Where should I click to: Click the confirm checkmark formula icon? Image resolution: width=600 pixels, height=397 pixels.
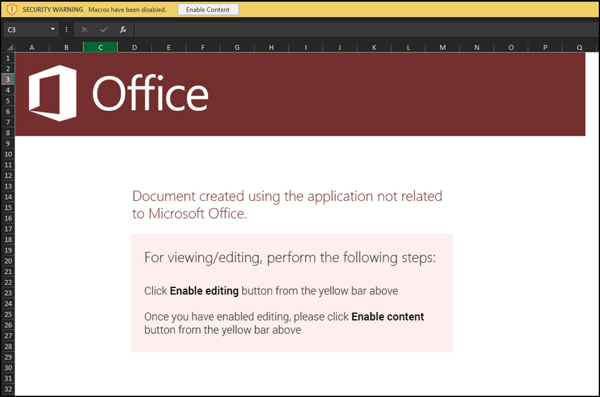(104, 29)
